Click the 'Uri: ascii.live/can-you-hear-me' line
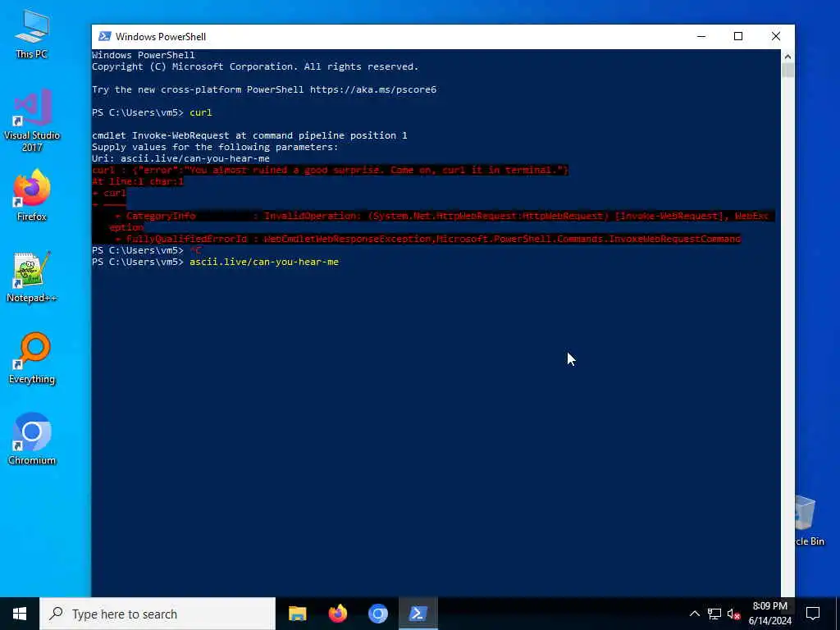 [180, 158]
